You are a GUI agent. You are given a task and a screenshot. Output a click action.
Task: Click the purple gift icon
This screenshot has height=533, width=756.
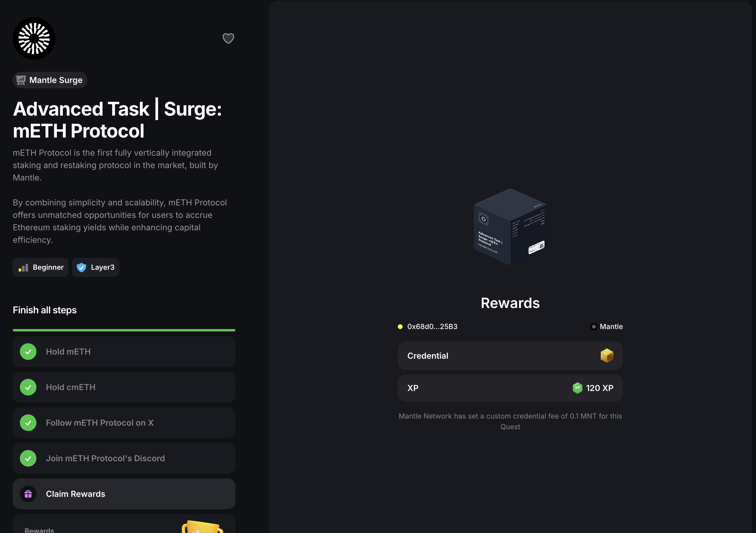[28, 494]
